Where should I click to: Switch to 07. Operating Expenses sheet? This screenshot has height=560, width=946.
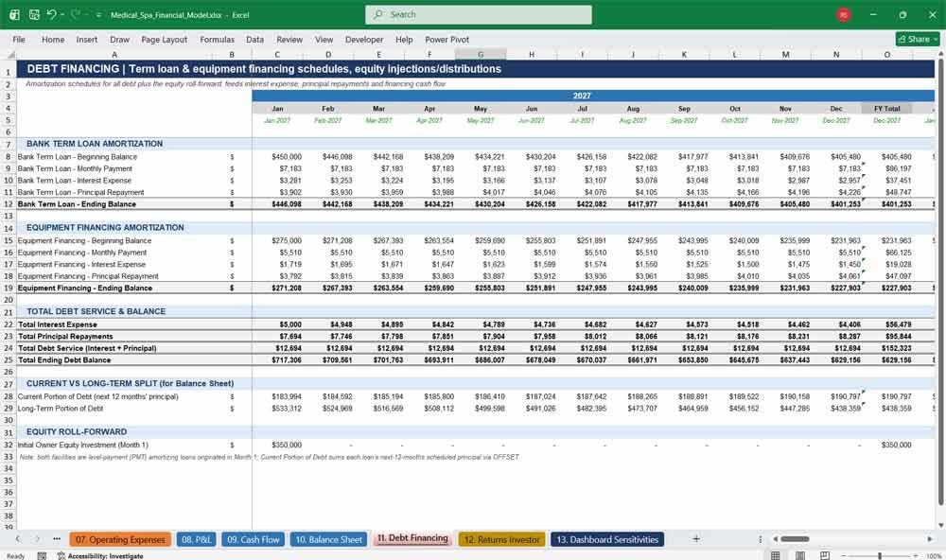pos(120,539)
